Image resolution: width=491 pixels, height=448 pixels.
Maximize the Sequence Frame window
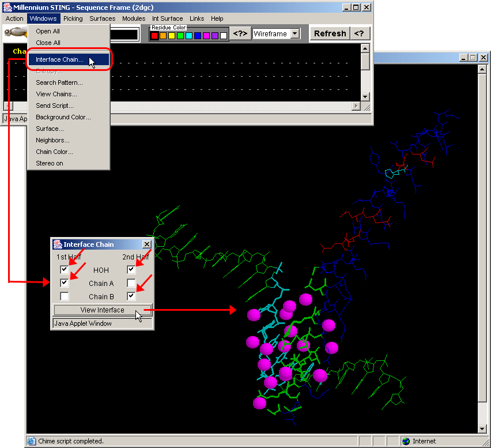356,7
